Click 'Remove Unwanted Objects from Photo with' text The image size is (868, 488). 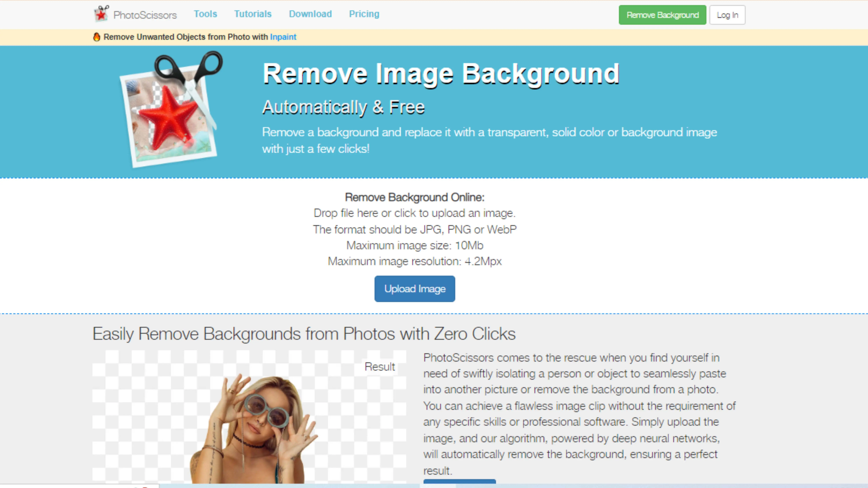pos(186,37)
